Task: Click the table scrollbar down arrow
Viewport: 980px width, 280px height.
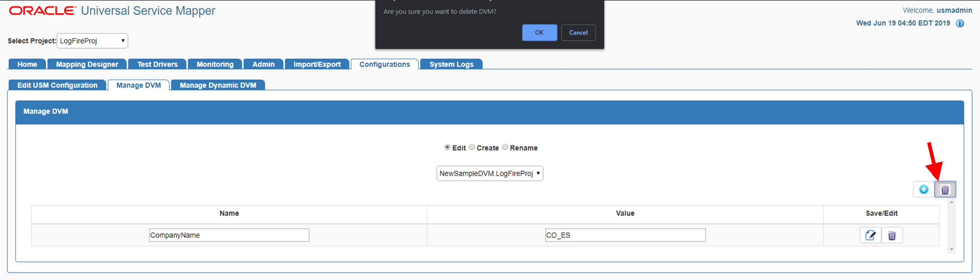Action: click(951, 250)
